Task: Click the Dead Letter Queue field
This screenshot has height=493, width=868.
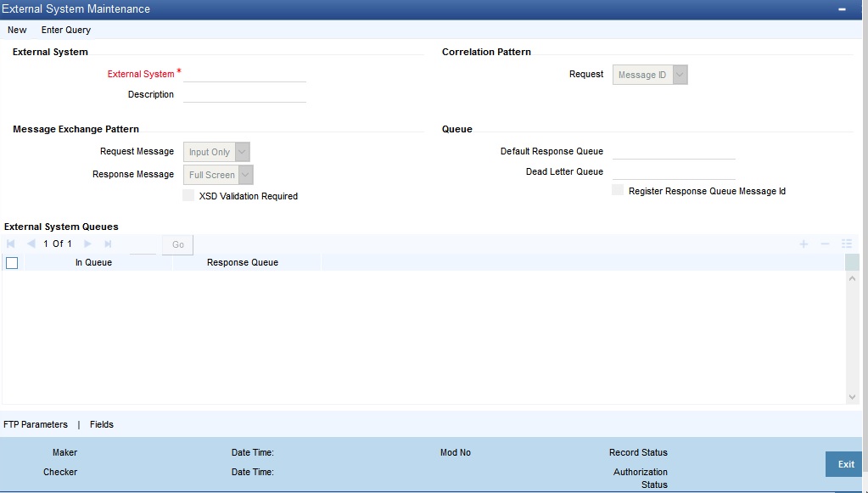Action: [674, 171]
